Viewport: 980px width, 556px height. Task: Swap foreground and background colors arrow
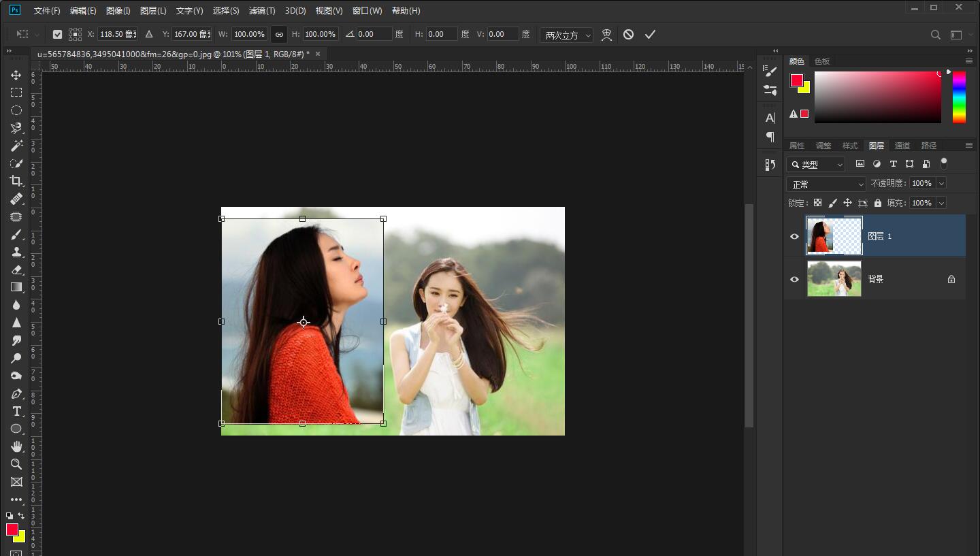(x=21, y=516)
